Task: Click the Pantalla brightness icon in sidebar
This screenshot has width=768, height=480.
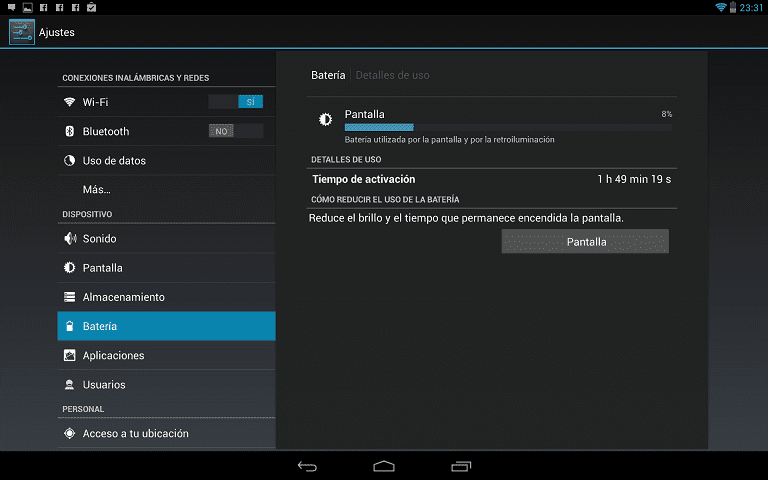Action: (x=70, y=268)
